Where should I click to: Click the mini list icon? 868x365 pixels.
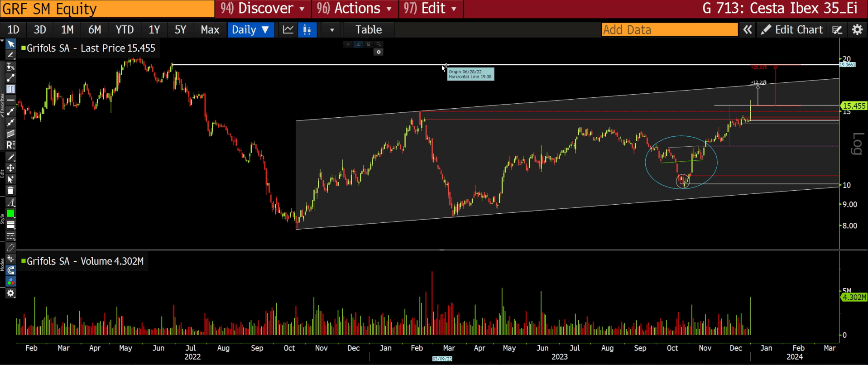pyautogui.click(x=368, y=44)
